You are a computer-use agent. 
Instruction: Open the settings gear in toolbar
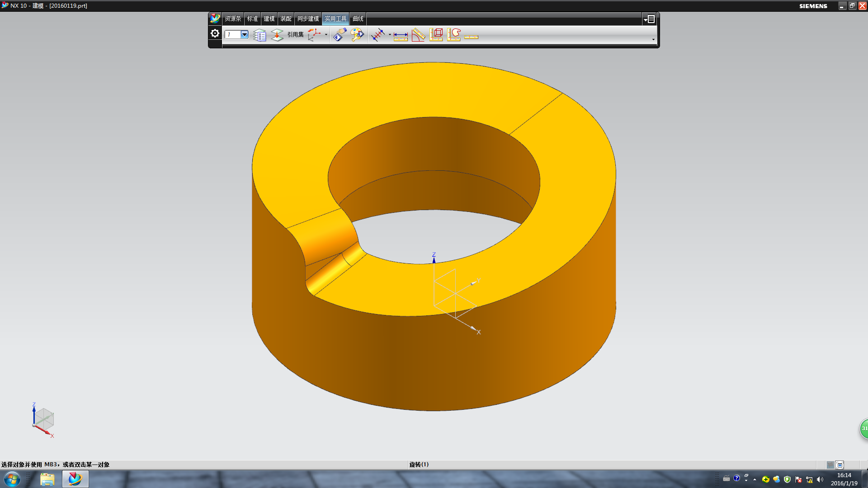(215, 33)
